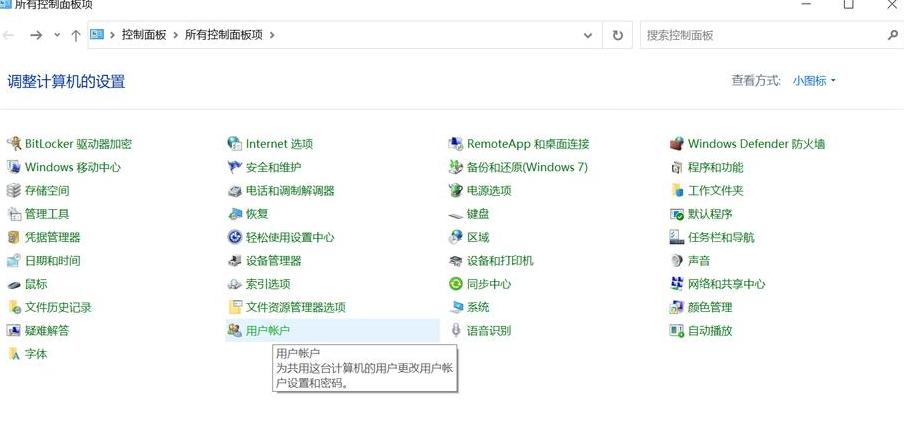The image size is (904, 440).
Task: Open the 键盘 icon
Action: click(x=456, y=215)
